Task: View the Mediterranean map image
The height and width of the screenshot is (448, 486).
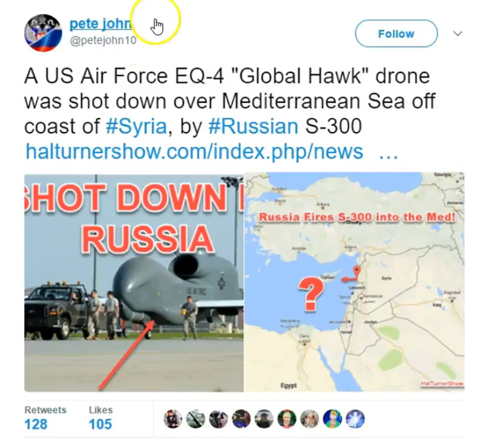Action: [x=354, y=281]
